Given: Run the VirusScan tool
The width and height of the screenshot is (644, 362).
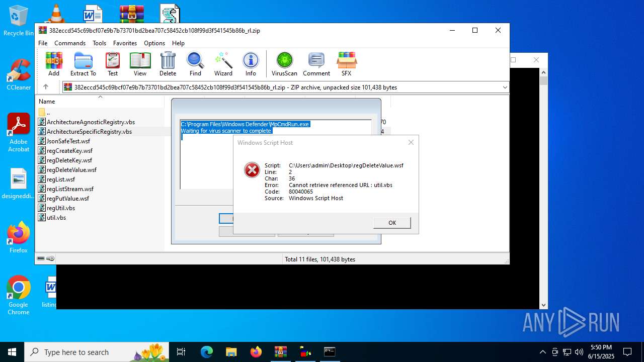Looking at the screenshot, I should (x=284, y=64).
